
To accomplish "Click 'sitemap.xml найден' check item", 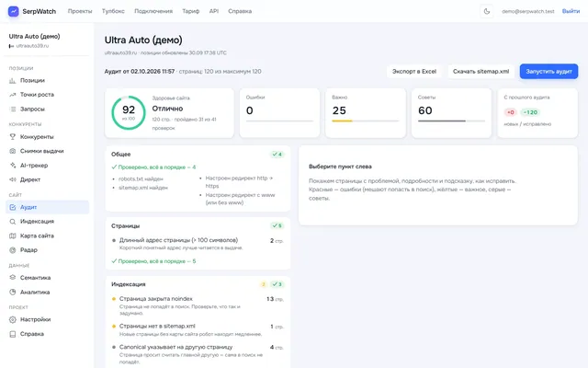I will pyautogui.click(x=143, y=188).
